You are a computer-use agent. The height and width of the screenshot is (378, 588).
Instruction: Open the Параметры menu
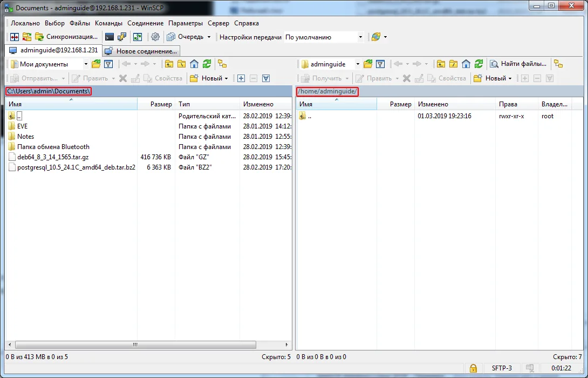186,23
